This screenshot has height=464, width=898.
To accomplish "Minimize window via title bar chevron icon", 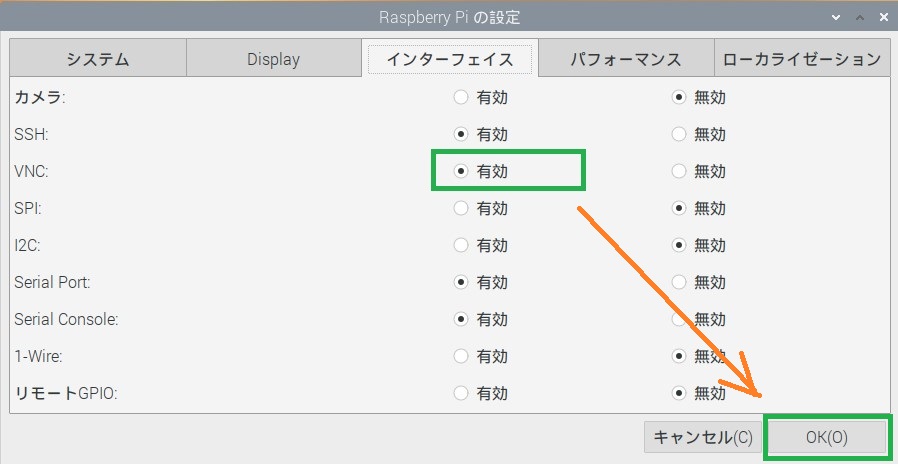I will coord(836,18).
